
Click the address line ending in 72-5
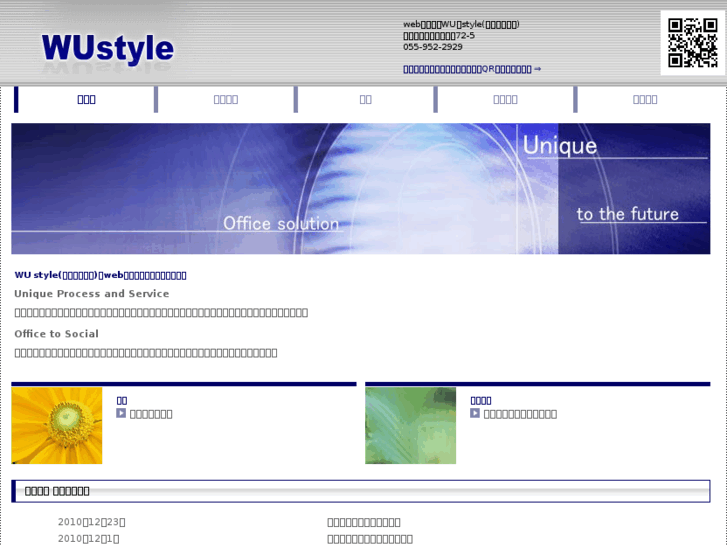coord(439,36)
